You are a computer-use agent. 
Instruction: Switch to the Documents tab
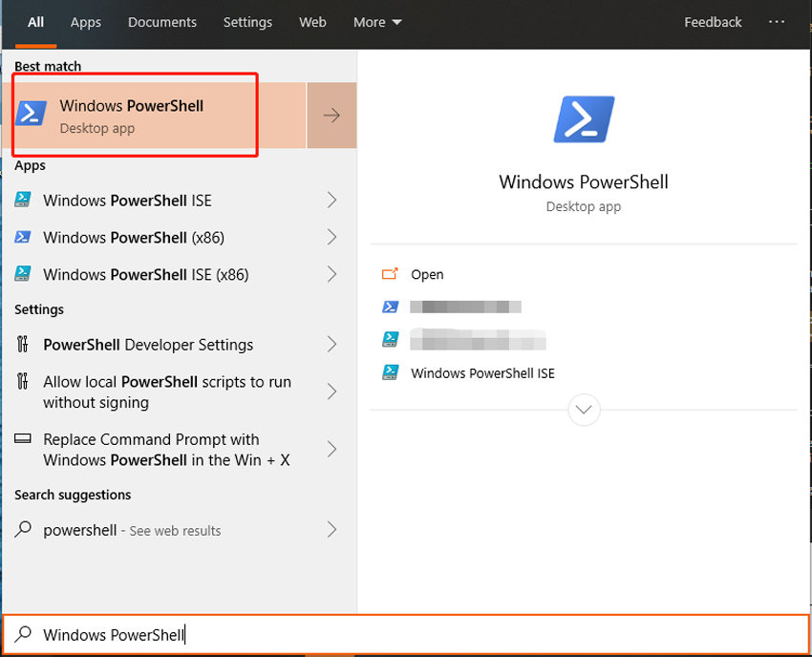tap(161, 22)
